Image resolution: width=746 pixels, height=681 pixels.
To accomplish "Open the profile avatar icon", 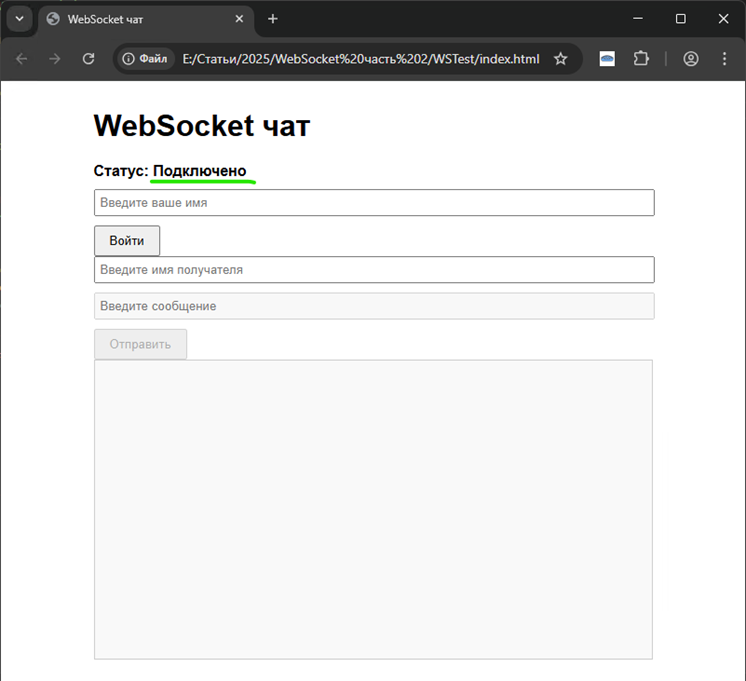I will (691, 59).
